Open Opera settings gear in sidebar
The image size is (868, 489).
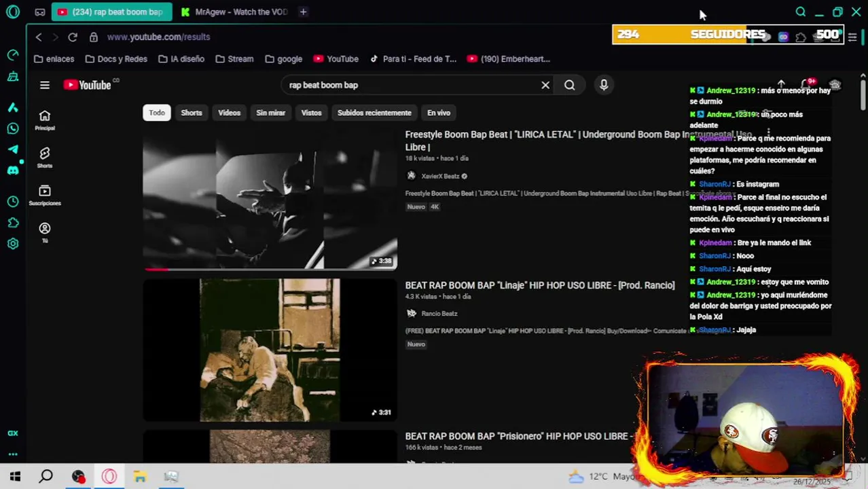click(13, 244)
